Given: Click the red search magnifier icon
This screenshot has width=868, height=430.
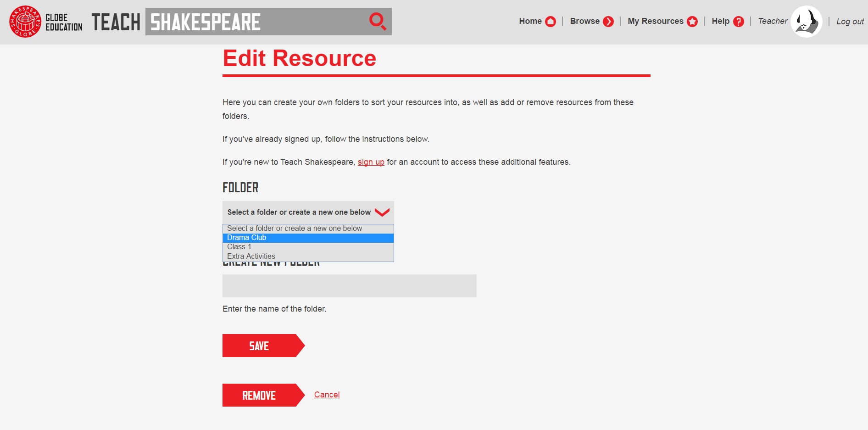Looking at the screenshot, I should pos(378,21).
